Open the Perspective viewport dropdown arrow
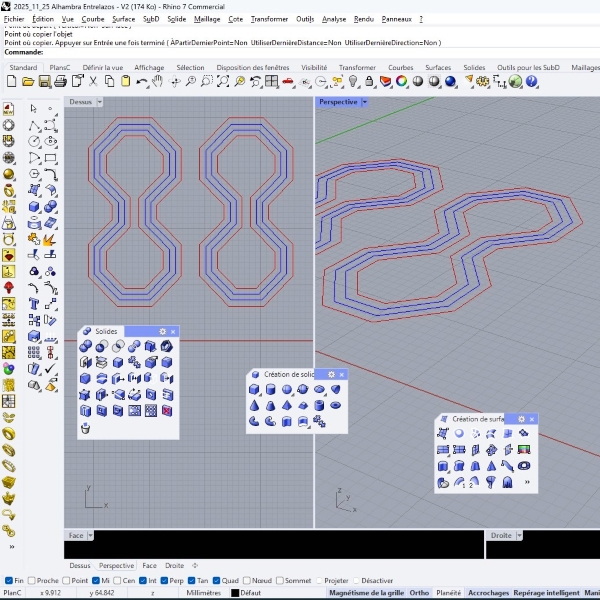600x600 pixels. click(365, 102)
